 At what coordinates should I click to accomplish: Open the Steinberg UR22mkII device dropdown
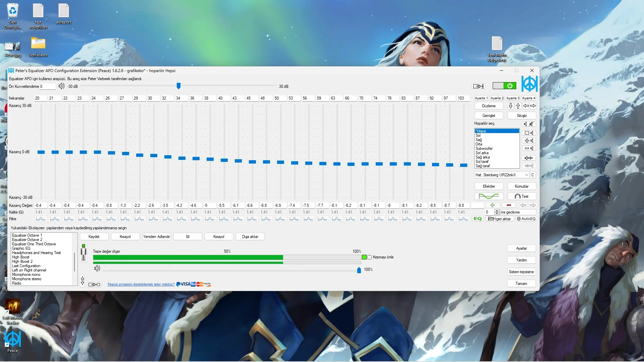[502, 175]
